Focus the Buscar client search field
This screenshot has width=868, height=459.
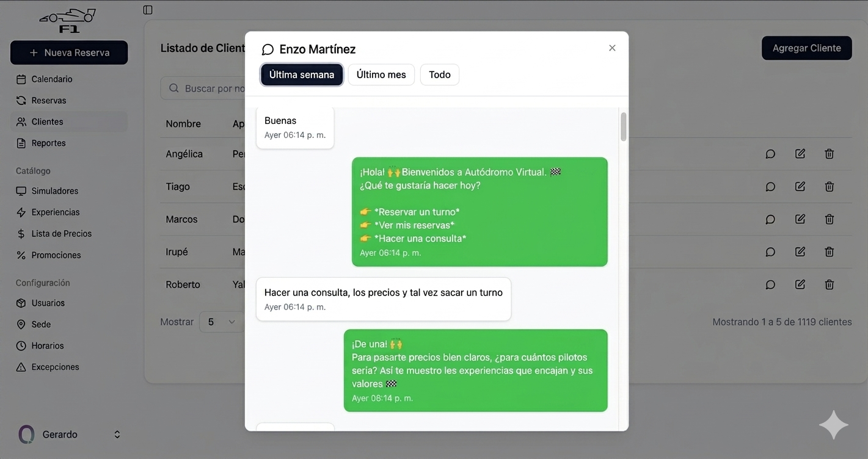pos(203,89)
